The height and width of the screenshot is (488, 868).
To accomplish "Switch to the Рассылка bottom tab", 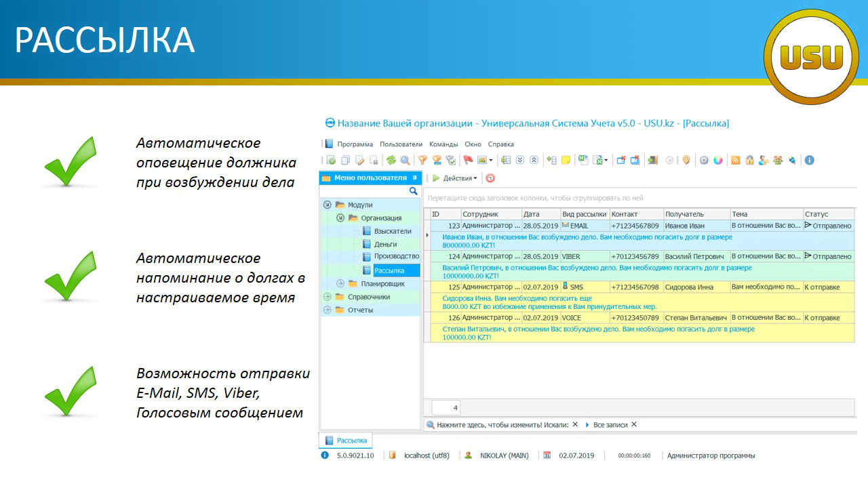I will [x=345, y=440].
